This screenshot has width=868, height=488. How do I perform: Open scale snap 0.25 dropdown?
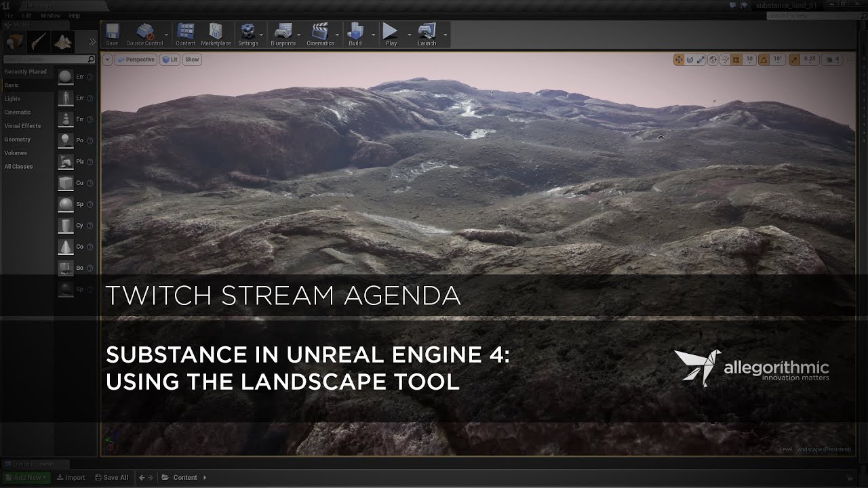click(x=810, y=60)
